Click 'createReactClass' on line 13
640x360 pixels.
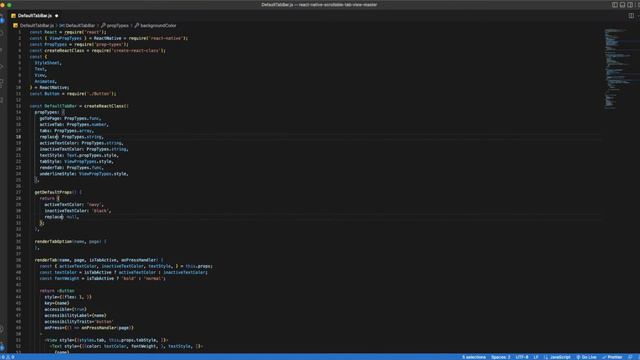(104, 106)
